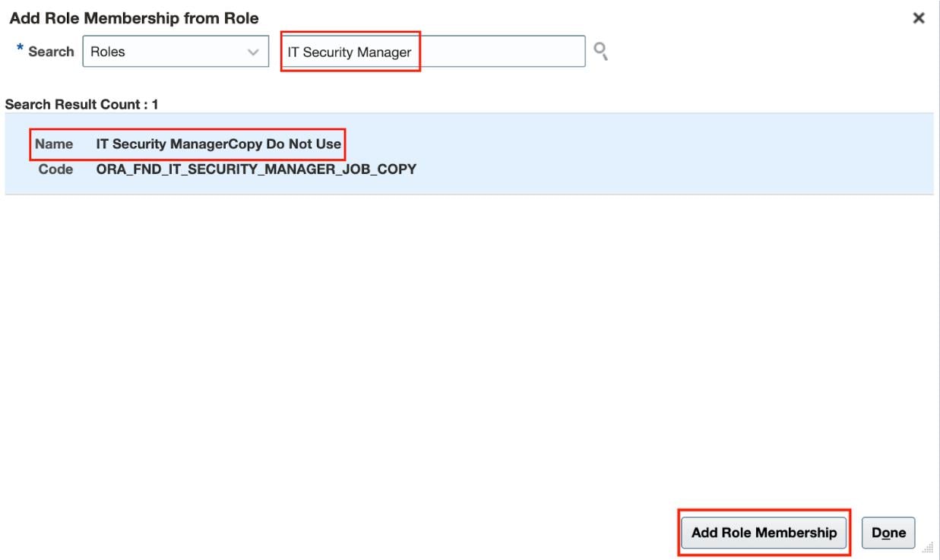Click the Search Result Count text
This screenshot has height=560, width=940.
click(x=81, y=104)
